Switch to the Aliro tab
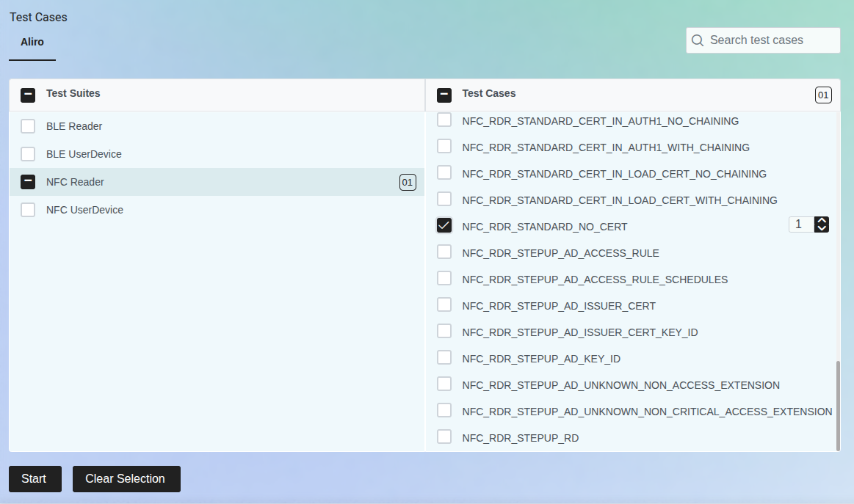 32,42
